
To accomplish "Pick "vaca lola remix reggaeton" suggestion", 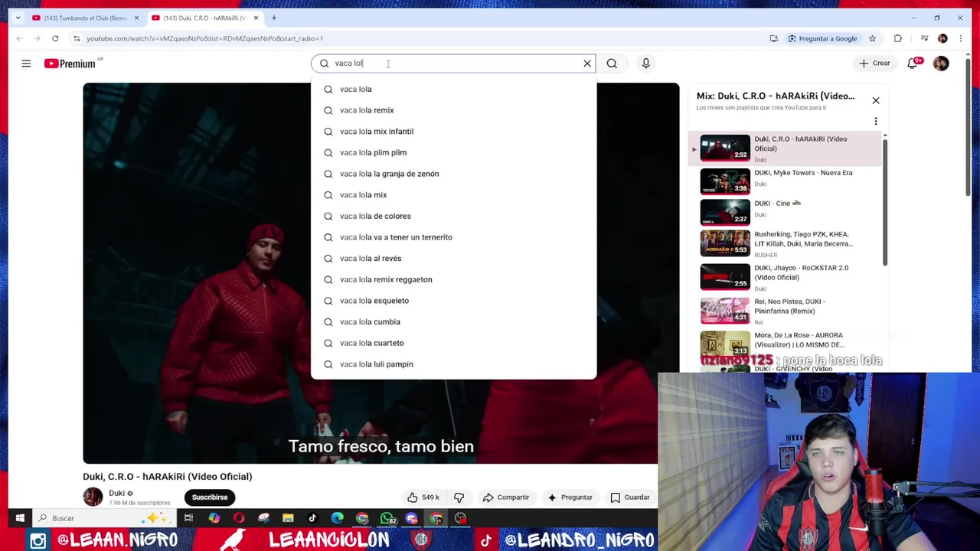I will [453, 279].
